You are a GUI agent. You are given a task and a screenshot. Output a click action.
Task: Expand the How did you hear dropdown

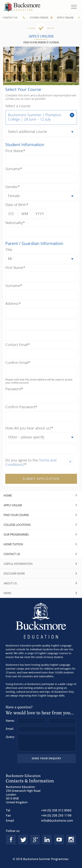[41, 437]
